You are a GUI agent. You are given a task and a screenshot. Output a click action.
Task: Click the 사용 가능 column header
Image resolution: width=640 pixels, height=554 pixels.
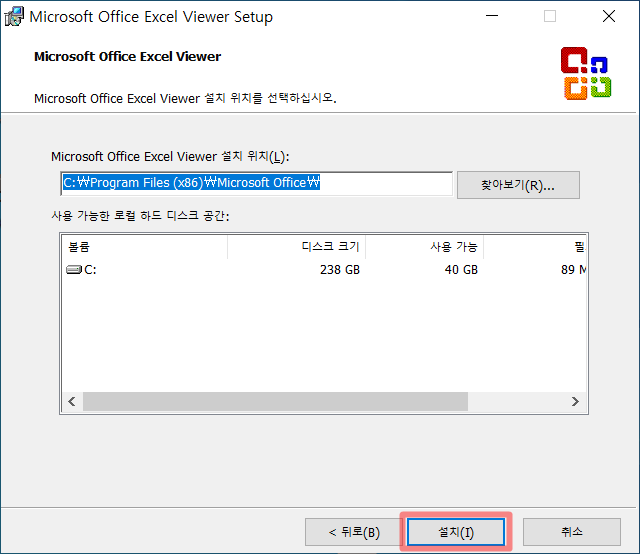pyautogui.click(x=424, y=247)
